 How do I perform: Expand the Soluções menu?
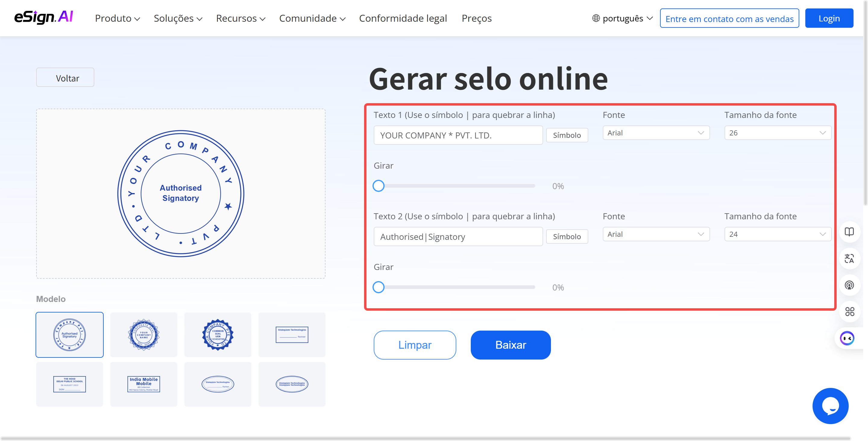178,18
